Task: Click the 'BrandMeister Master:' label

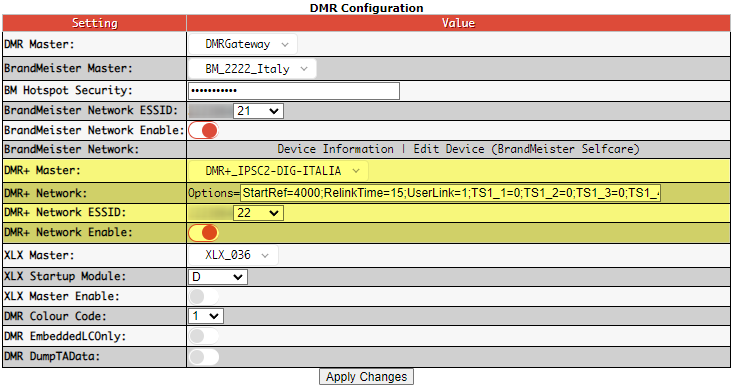Action: tap(68, 68)
